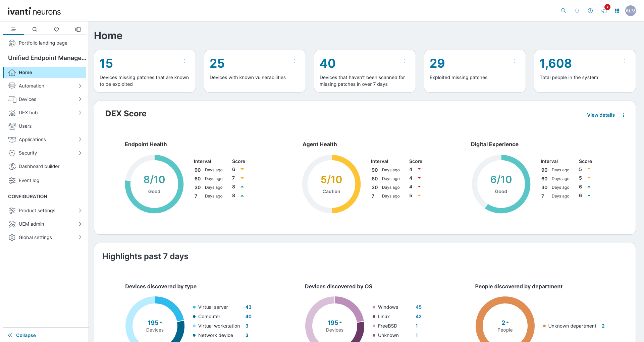Expand the Devices chevron

pos(80,99)
